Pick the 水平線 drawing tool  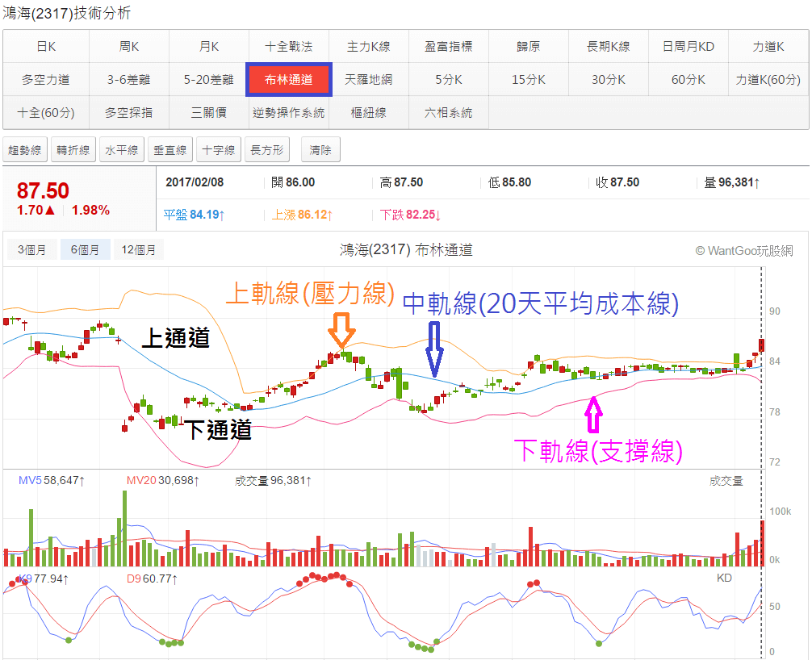(x=122, y=150)
